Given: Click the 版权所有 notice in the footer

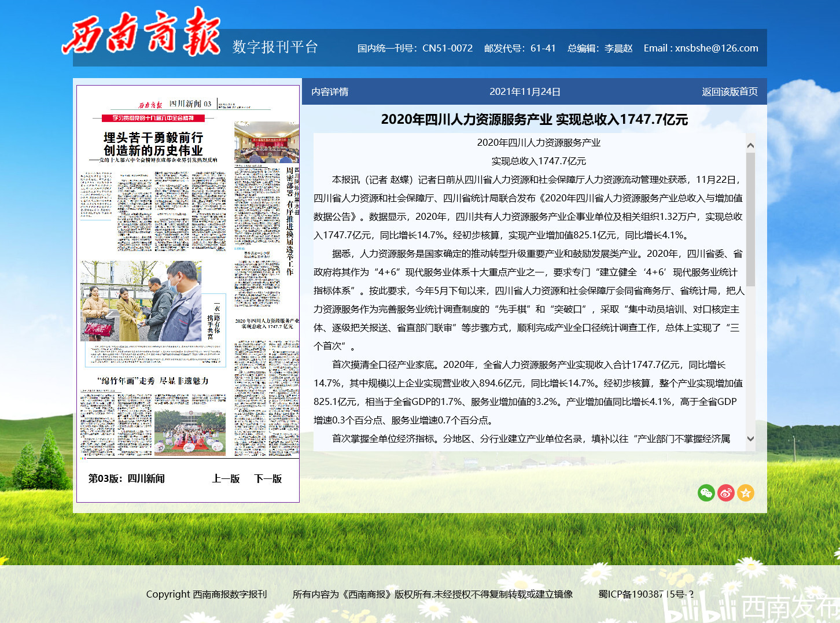Looking at the screenshot, I should coord(433,594).
